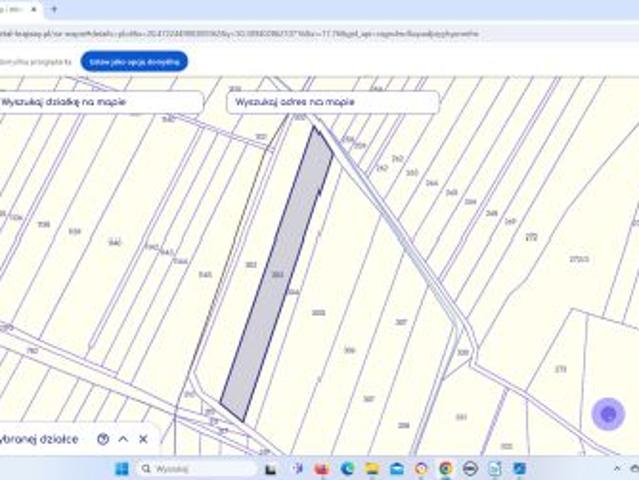Open File Explorer from the taskbar
This screenshot has height=480, width=639.
pos(372,468)
